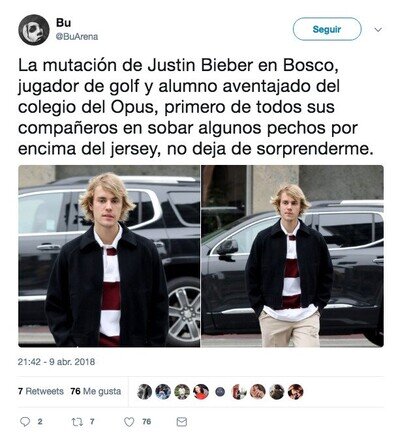400x442 pixels.
Task: Open the last liker avatar in row
Action: pos(296,392)
